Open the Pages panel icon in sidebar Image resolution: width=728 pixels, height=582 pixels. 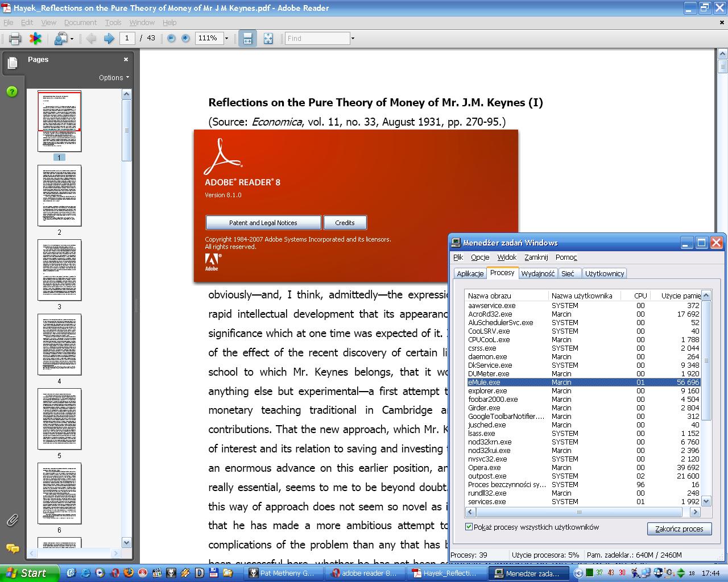tap(12, 64)
